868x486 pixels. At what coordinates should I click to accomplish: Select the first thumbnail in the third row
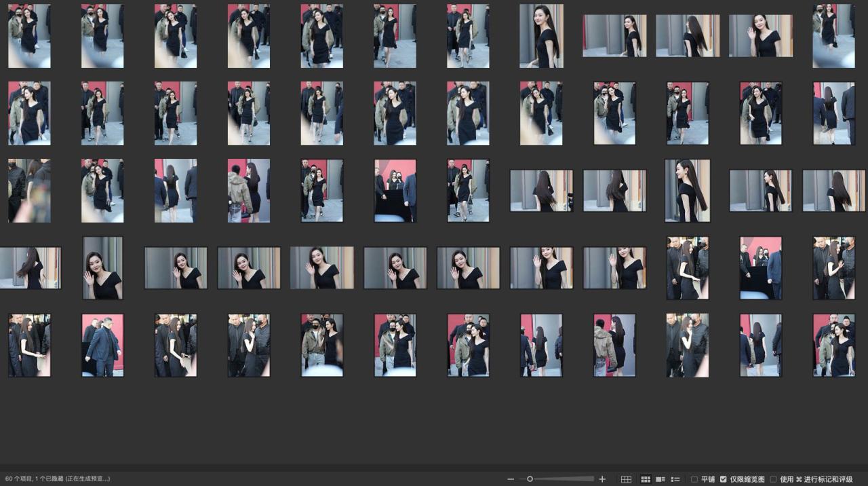point(29,191)
